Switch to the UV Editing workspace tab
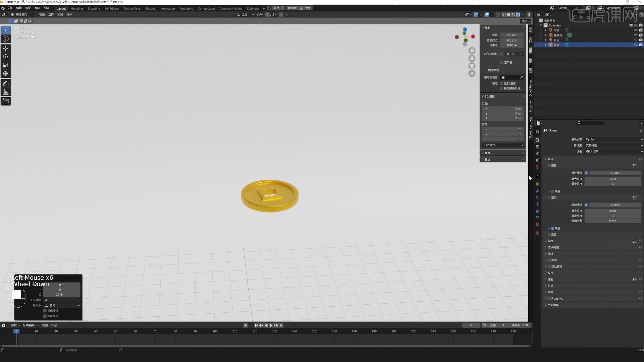 click(x=112, y=9)
